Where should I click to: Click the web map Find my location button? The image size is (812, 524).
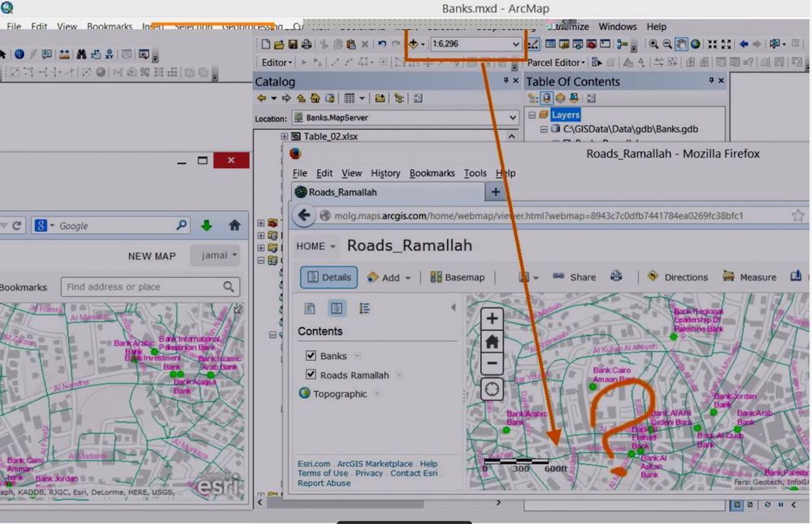tap(492, 389)
